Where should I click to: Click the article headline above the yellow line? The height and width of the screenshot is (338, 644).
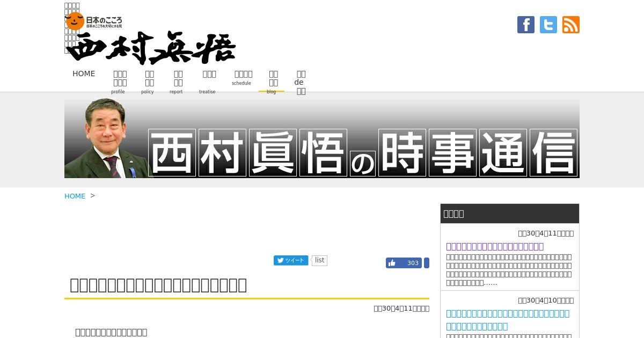click(158, 285)
